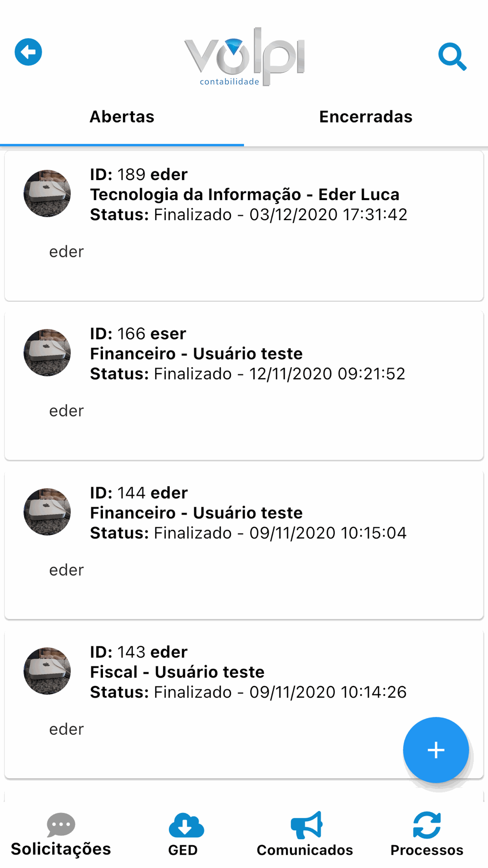Open Solicitações chat bubble icon
Screen dimensions: 488x868
coord(61,825)
